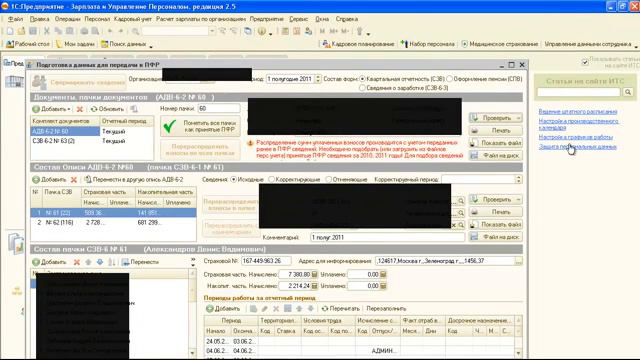Select Отменяющие radio button
Viewport: 640px width, 360px height.
tap(329, 180)
